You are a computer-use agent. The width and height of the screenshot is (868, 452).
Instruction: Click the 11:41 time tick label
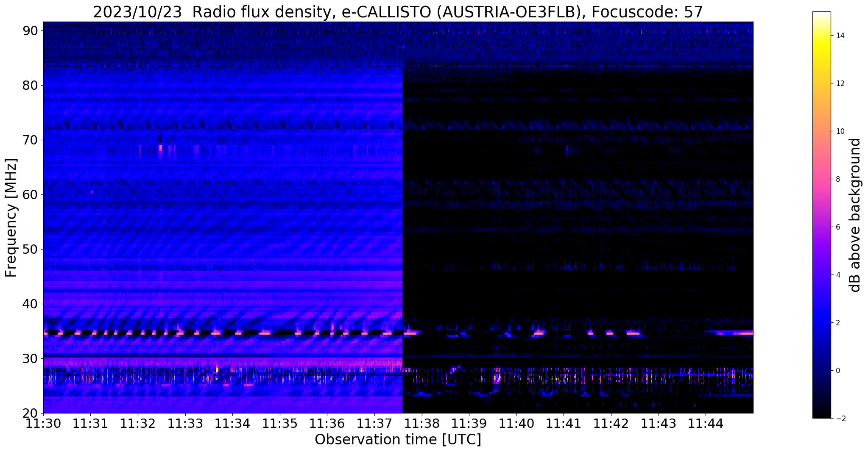pos(564,424)
